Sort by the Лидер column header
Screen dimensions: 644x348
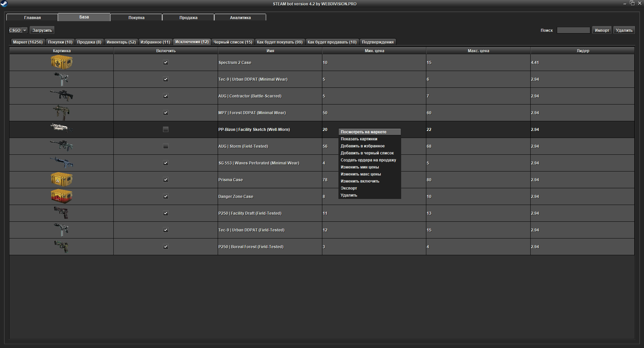click(x=583, y=51)
